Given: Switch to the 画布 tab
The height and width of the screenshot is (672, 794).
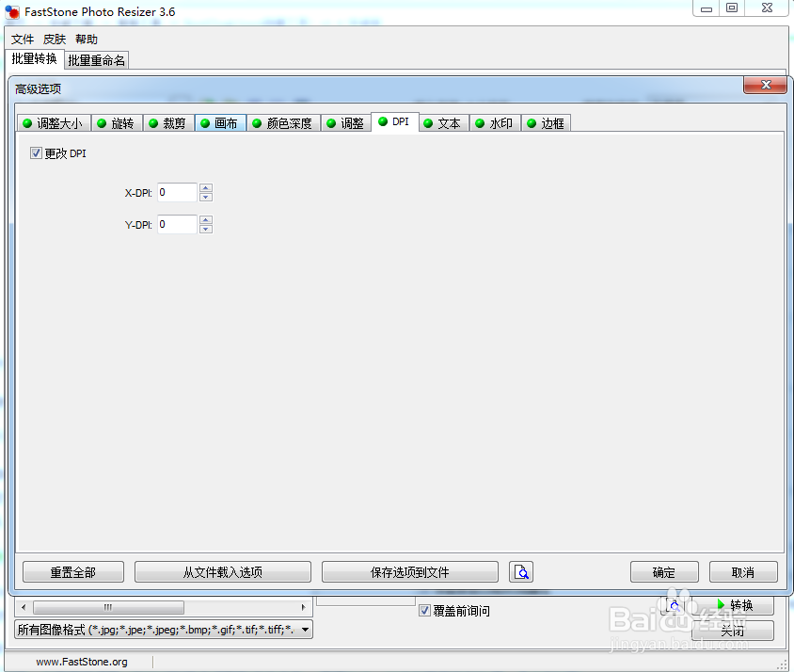Looking at the screenshot, I should 220,123.
